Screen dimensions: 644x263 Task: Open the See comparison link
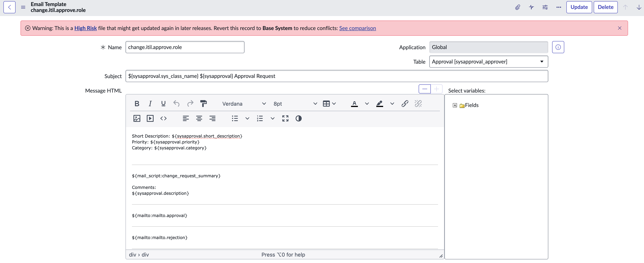click(358, 28)
